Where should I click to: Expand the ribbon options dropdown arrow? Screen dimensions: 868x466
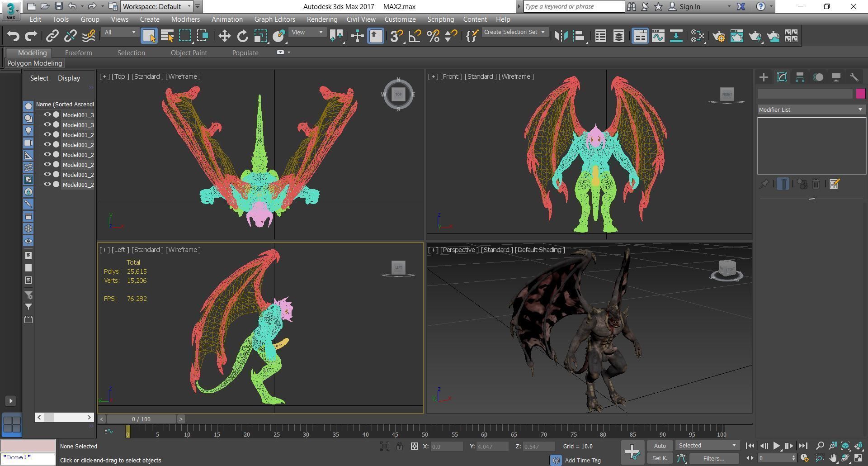[289, 52]
